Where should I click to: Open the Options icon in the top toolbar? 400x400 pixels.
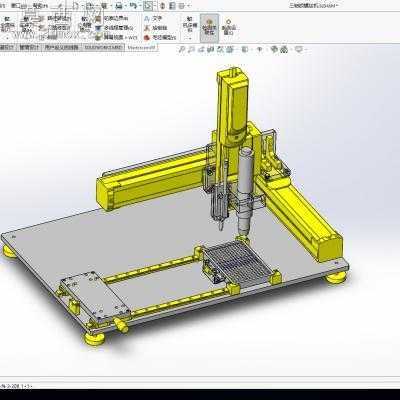(181, 6)
